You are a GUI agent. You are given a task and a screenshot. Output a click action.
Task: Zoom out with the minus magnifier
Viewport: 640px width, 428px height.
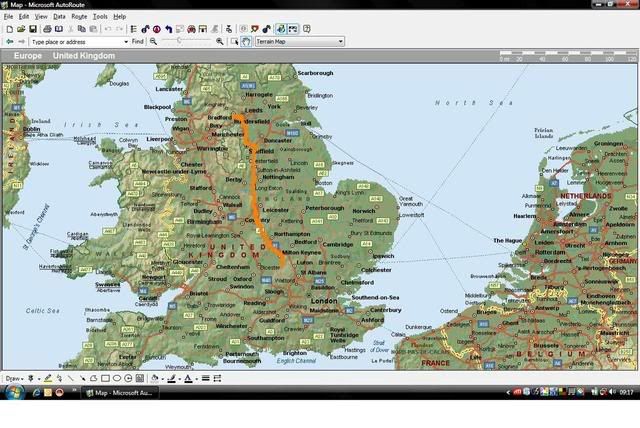coord(153,41)
